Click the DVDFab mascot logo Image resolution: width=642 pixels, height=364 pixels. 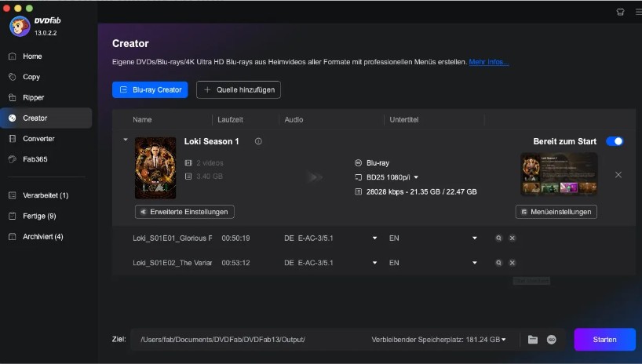(x=20, y=26)
